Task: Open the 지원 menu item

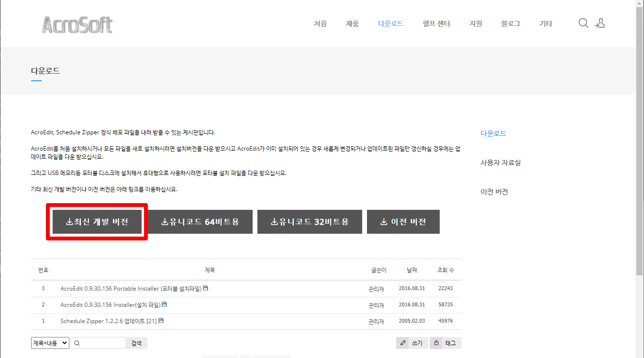Action: coord(476,23)
